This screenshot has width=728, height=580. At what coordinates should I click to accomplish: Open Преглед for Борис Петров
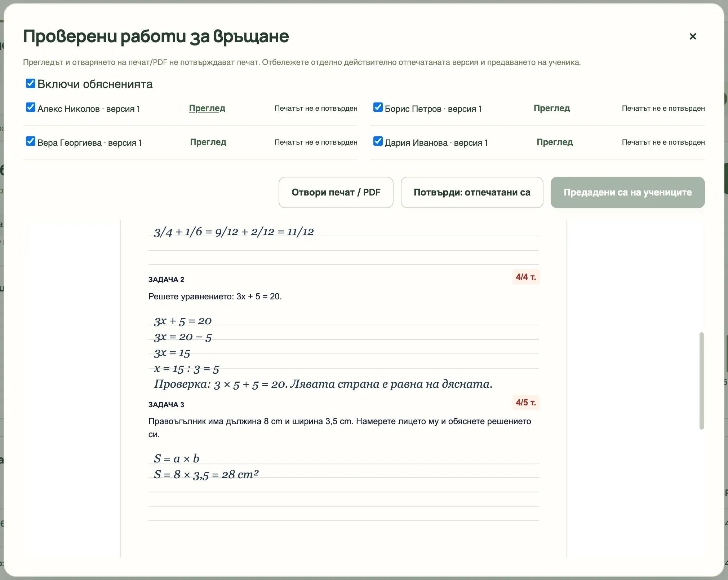(552, 108)
